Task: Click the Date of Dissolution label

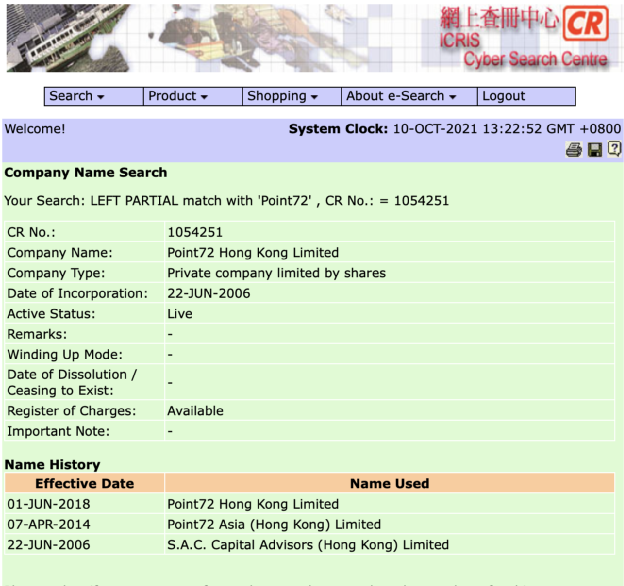Action: point(72,382)
